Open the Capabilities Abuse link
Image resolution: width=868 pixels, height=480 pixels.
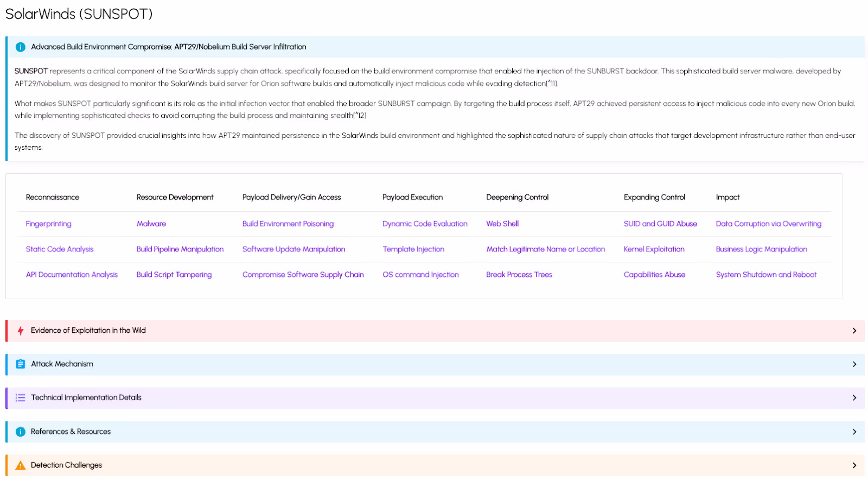(654, 275)
